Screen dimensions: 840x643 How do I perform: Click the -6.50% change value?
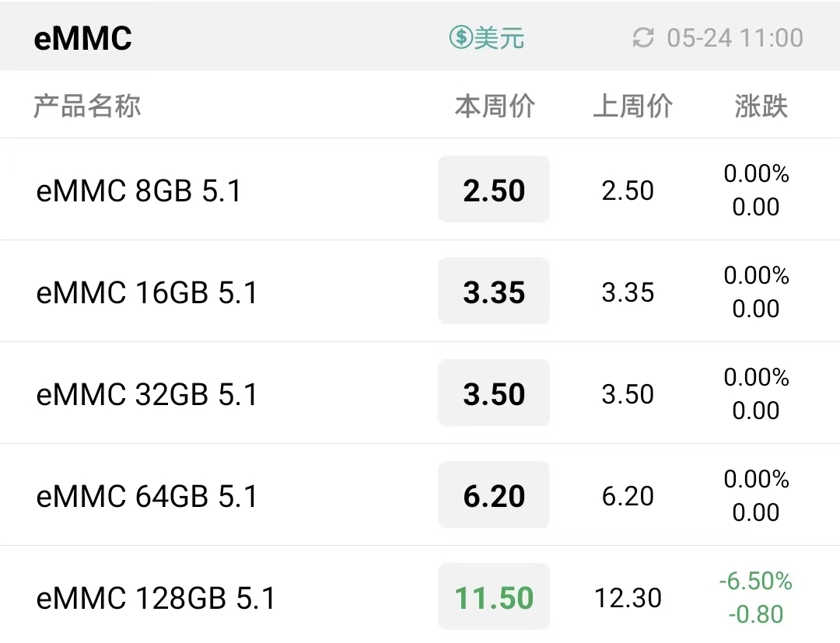[x=756, y=581]
